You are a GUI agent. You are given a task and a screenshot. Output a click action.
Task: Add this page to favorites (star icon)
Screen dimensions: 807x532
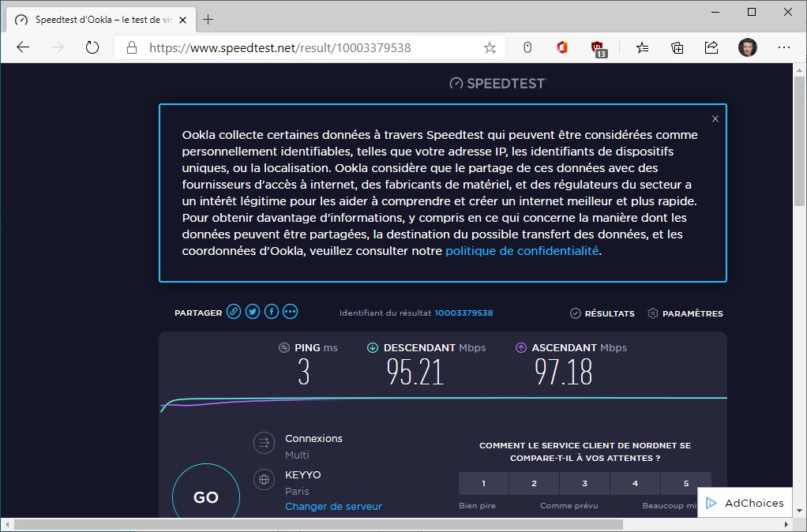490,47
